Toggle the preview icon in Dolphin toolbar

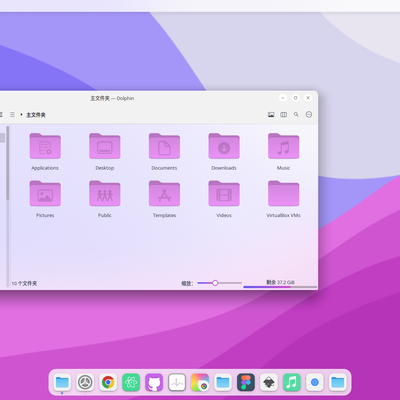click(271, 115)
